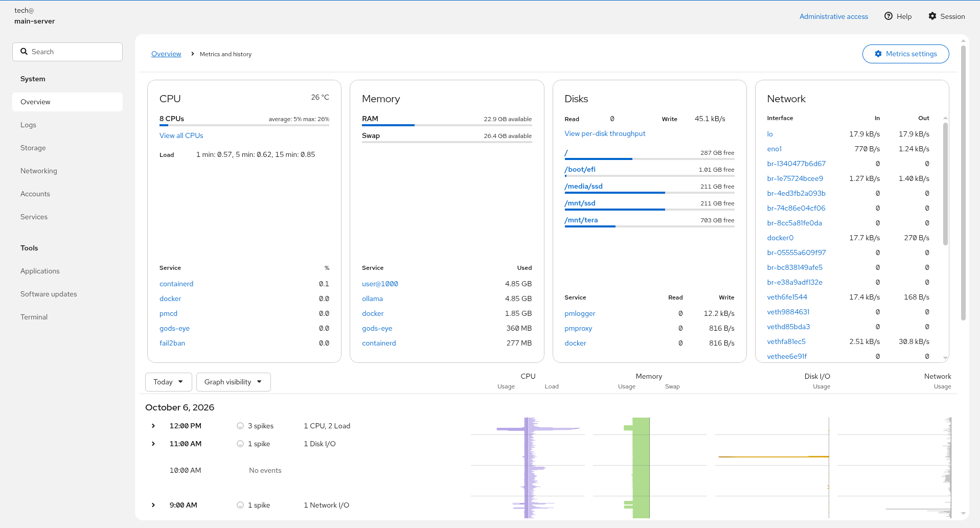Viewport: 980px width, 528px height.
Task: Follow the Overview breadcrumb link
Action: 166,54
